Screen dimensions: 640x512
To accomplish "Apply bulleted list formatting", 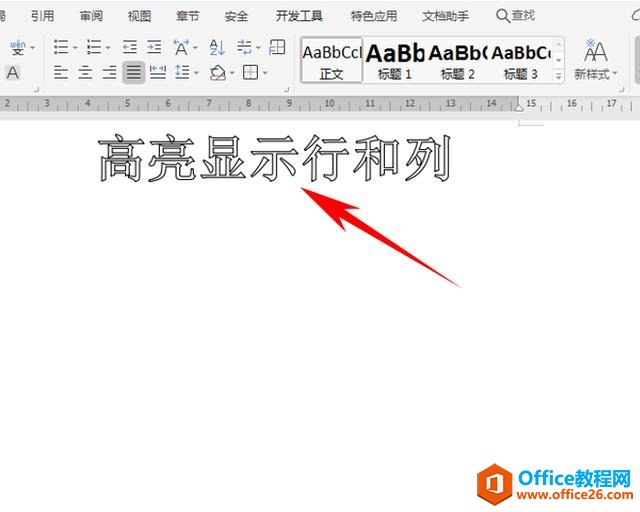I will point(61,47).
